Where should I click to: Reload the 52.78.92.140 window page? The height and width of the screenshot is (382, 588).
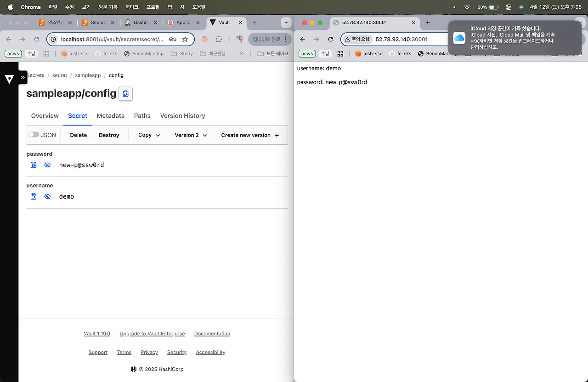pos(330,40)
